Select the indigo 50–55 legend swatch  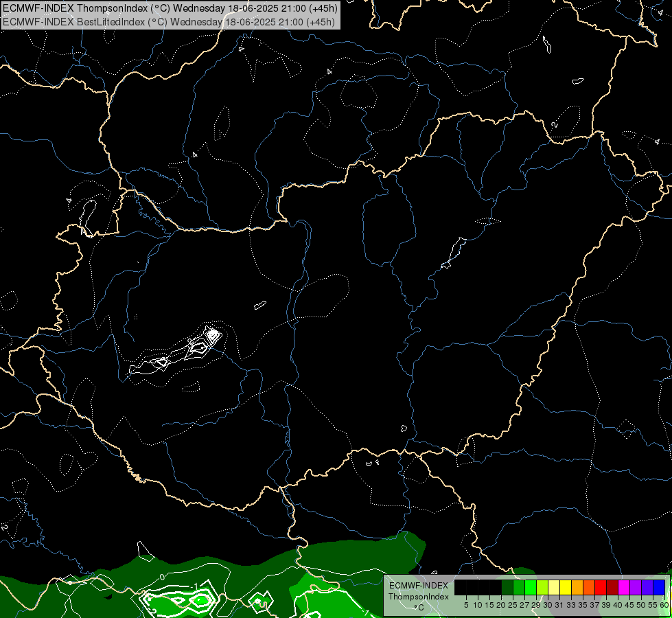tap(647, 587)
